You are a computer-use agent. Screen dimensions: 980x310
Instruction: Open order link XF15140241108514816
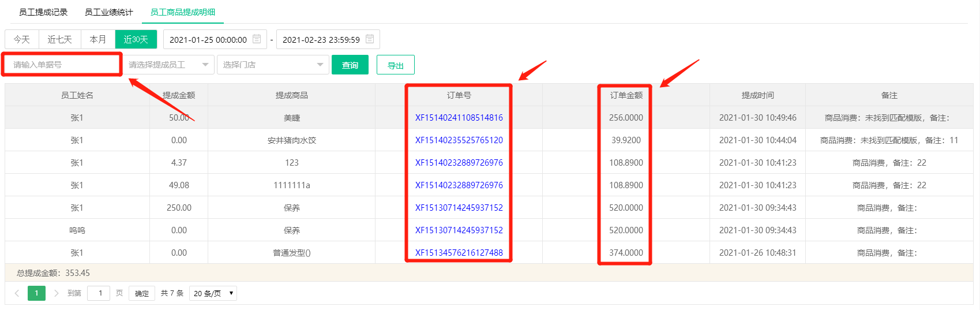pos(459,118)
